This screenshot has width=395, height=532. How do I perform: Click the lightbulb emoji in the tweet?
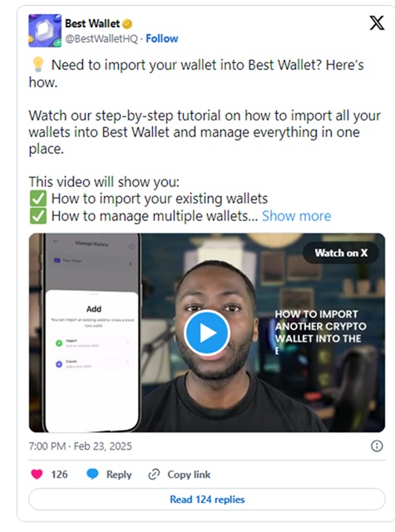37,64
